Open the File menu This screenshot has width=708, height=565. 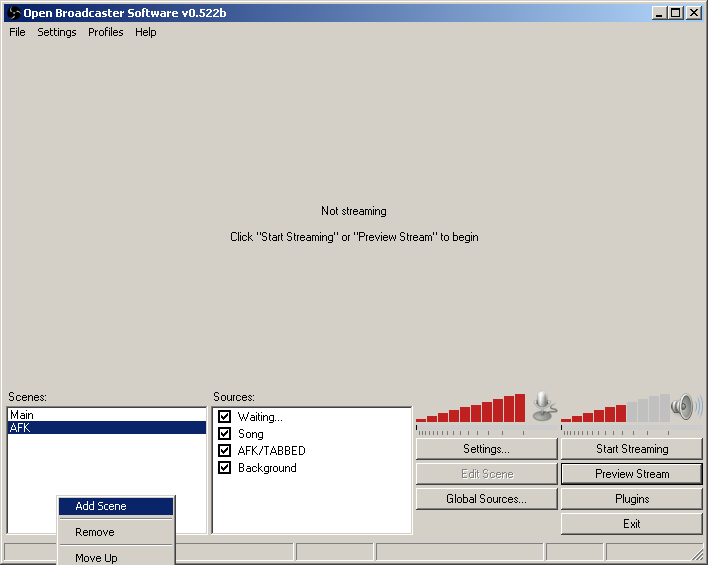click(17, 32)
